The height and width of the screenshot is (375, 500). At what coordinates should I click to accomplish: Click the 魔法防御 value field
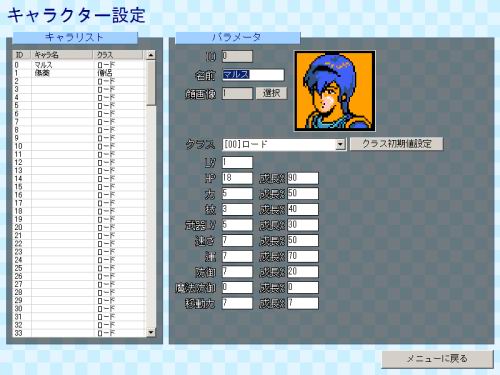(237, 288)
